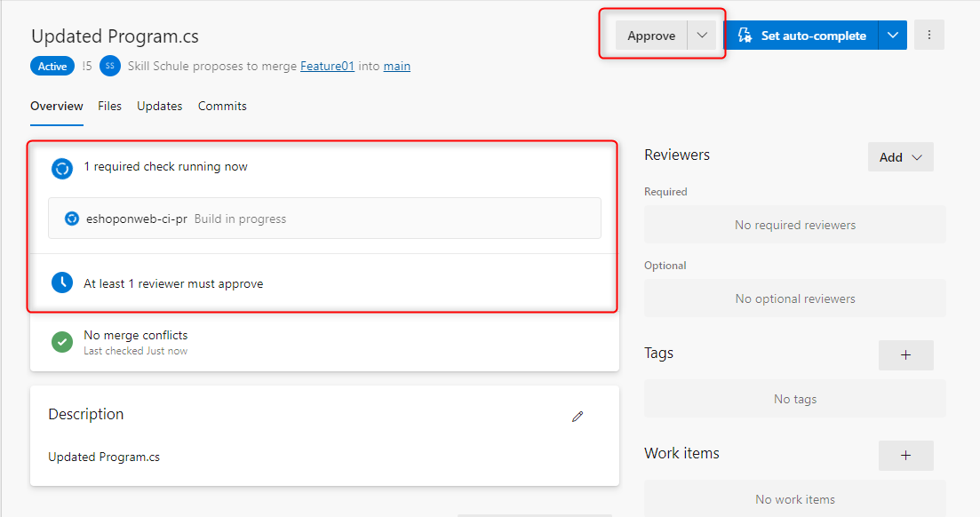Open the main target branch link

click(397, 66)
